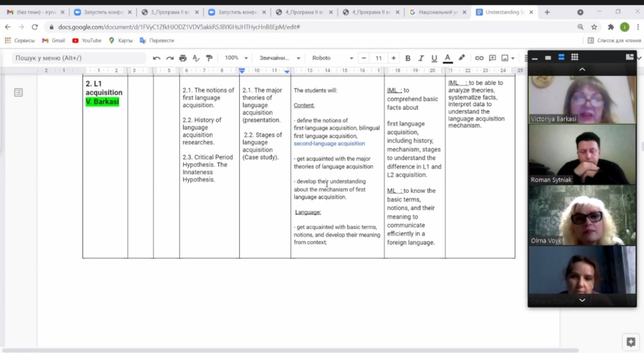Insert a link using the chain icon
Image resolution: width=644 pixels, height=353 pixels.
(x=479, y=58)
